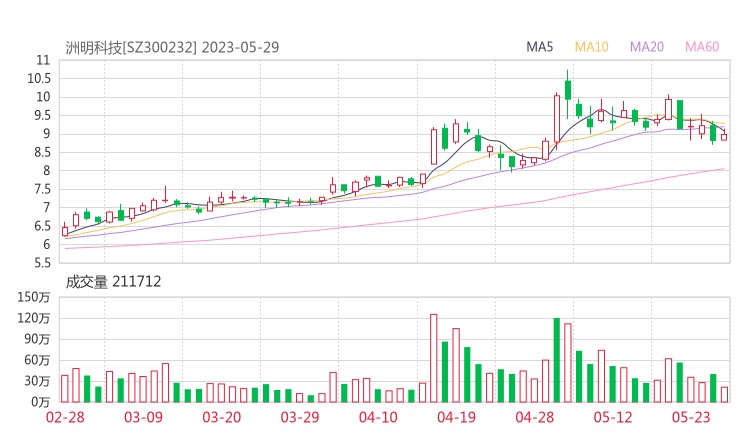Click the MA20 legend label

point(647,47)
